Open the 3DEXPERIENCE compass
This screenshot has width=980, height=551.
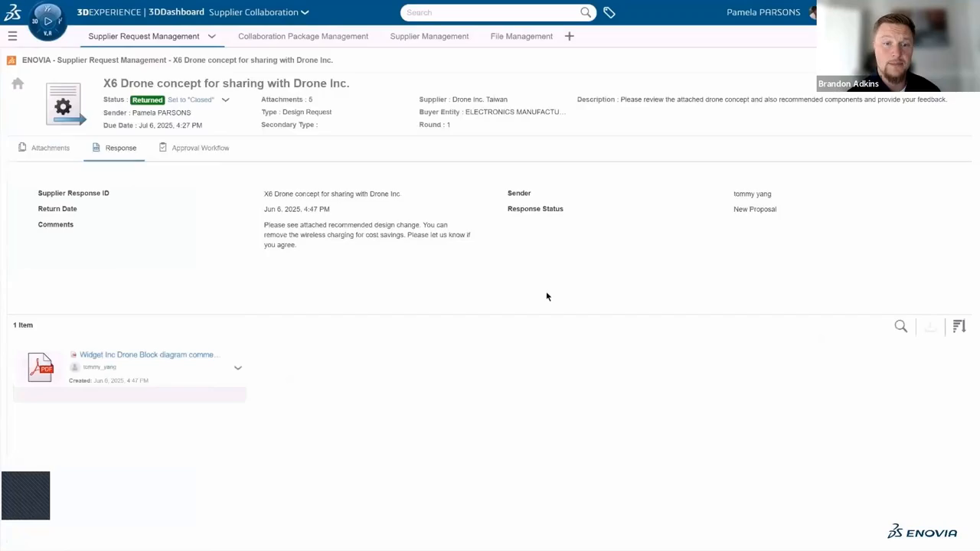(x=47, y=21)
